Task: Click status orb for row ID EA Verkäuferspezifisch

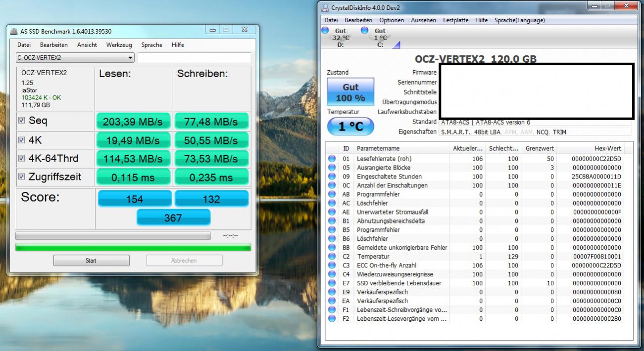Action: pos(332,301)
